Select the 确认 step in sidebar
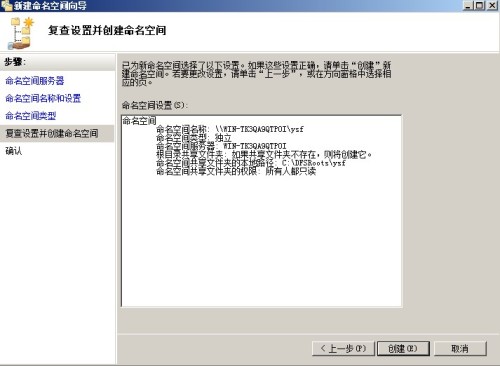The width and height of the screenshot is (500, 366). (x=14, y=151)
